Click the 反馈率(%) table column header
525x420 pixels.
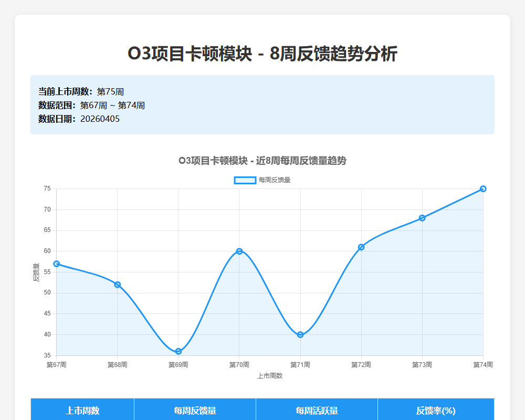pos(436,410)
